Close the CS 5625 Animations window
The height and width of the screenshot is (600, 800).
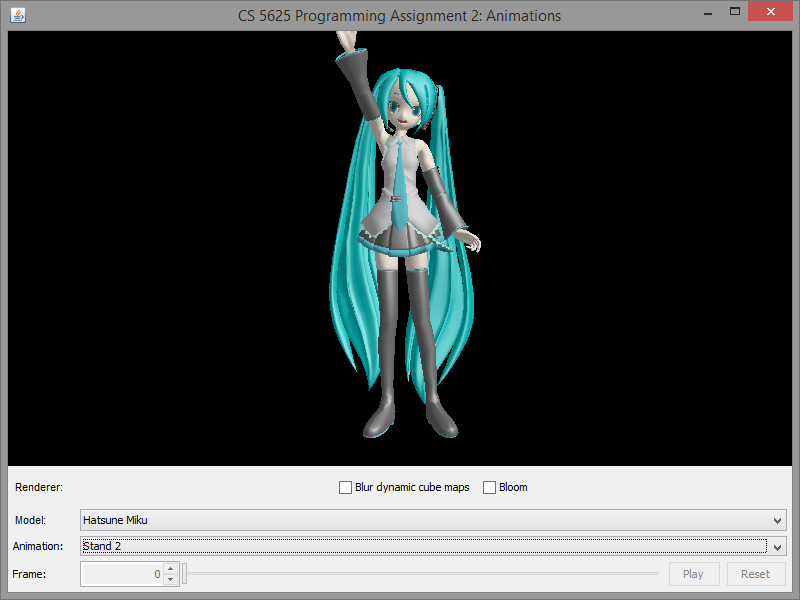(772, 12)
